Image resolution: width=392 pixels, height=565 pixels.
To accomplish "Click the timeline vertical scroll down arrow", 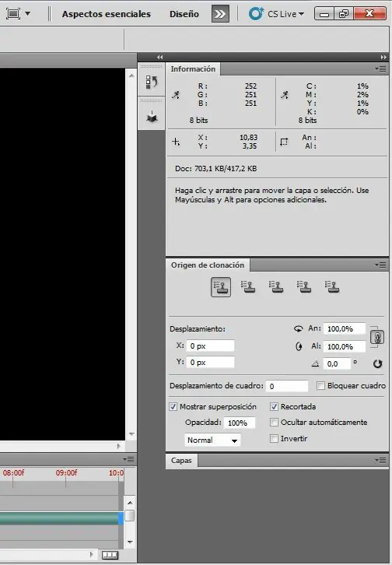I will tap(130, 542).
